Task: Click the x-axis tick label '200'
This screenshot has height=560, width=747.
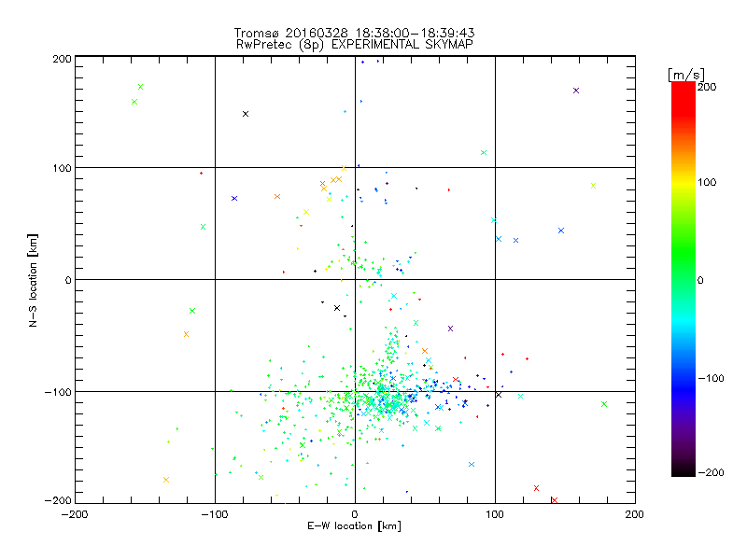Action: click(635, 514)
